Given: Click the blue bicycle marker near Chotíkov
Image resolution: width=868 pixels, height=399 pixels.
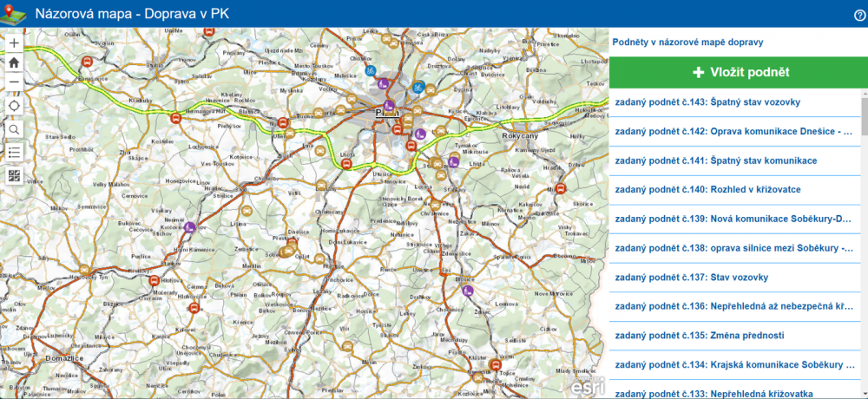Looking at the screenshot, I should tap(371, 70).
